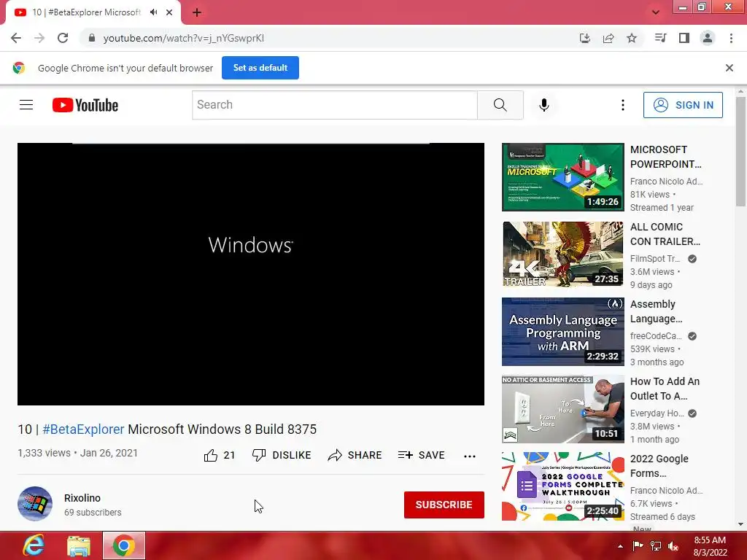
Task: Click the Set as default button
Action: pyautogui.click(x=260, y=68)
